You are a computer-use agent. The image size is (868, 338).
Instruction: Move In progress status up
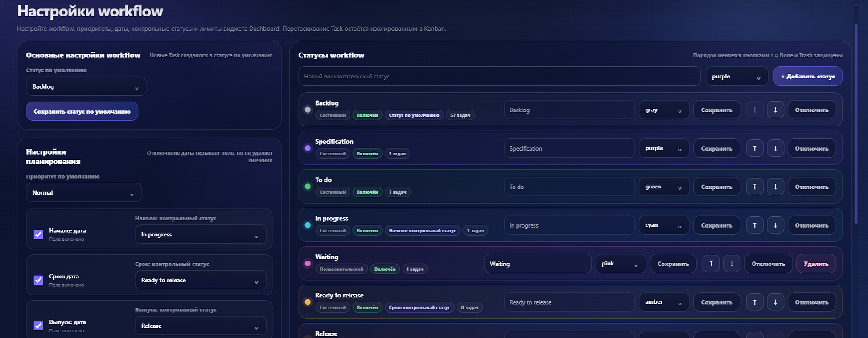tap(755, 225)
